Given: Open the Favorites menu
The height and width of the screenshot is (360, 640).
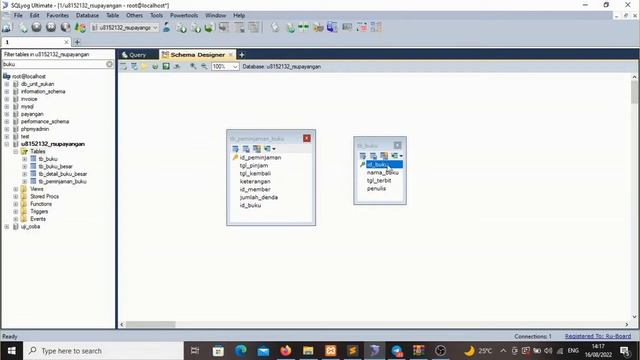Looking at the screenshot, I should pyautogui.click(x=58, y=15).
